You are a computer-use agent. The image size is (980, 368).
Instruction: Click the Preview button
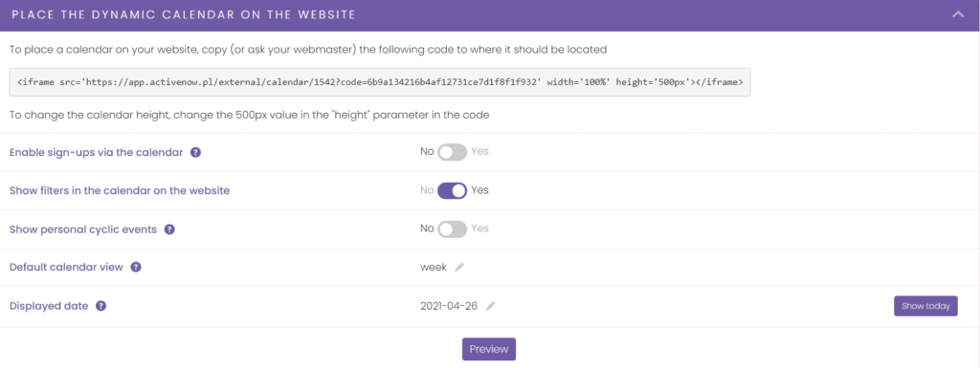pyautogui.click(x=489, y=349)
